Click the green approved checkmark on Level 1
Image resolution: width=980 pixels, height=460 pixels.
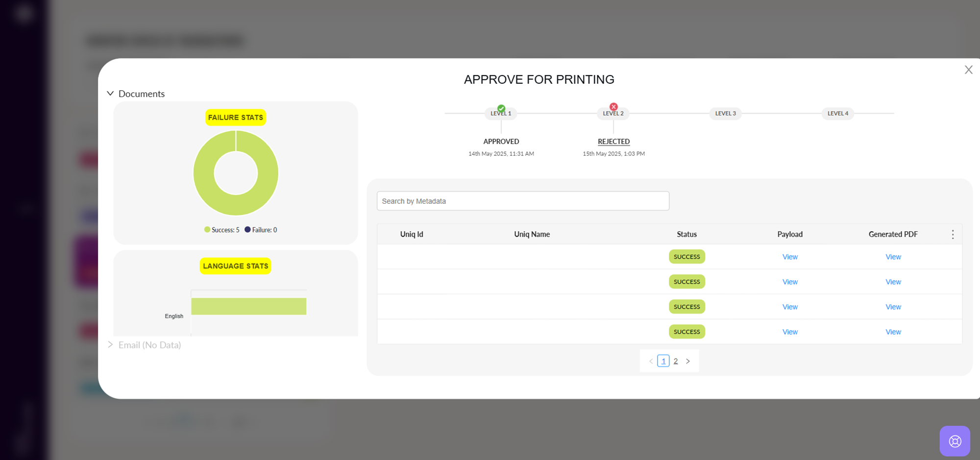[501, 108]
